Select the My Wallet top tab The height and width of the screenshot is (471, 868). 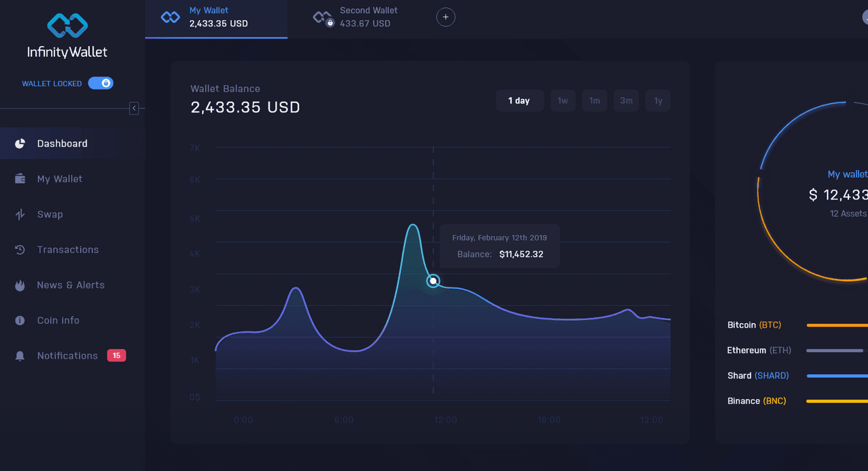pyautogui.click(x=216, y=18)
